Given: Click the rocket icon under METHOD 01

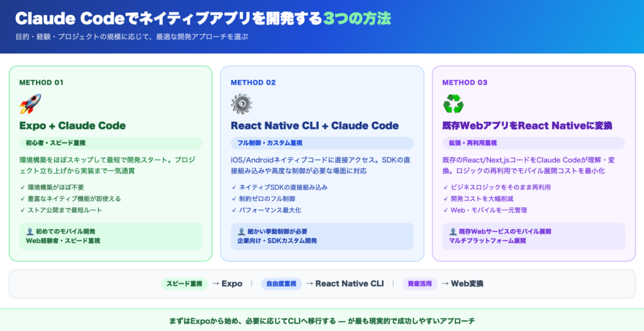Looking at the screenshot, I should point(30,104).
